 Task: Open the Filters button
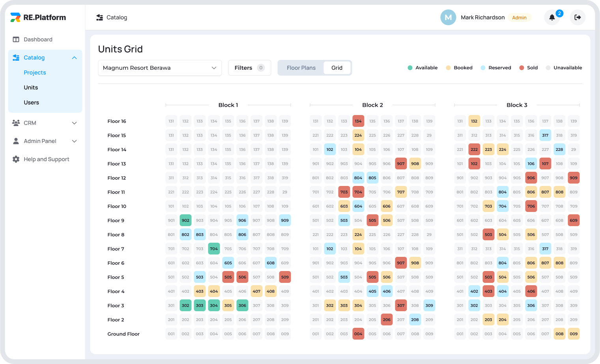point(249,68)
